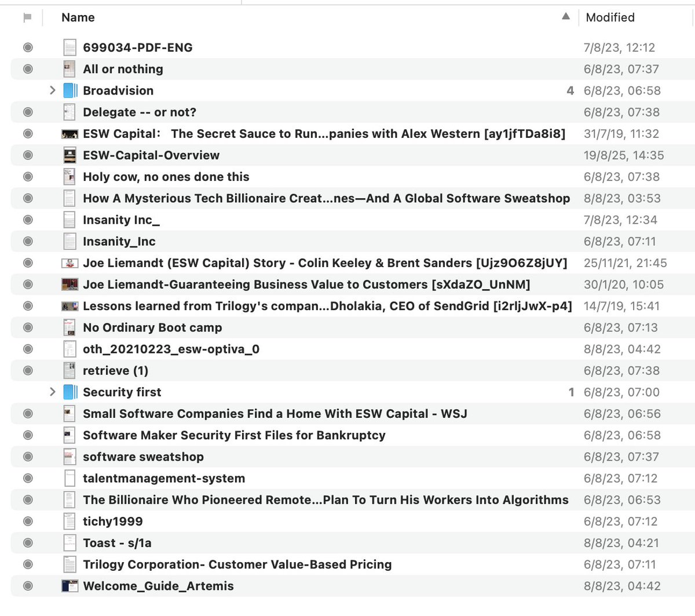Screen dimensions: 695x616
Task: Click the icon of Software Maker Security First Files
Action: 69,435
